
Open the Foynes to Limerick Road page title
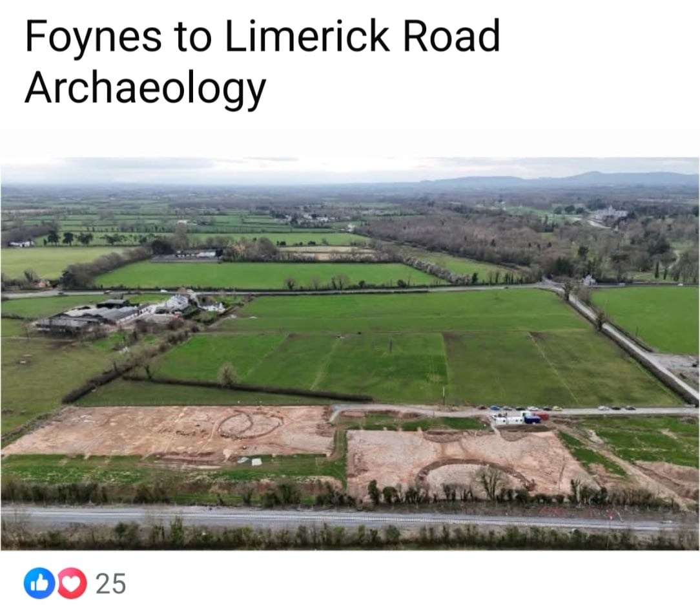point(262,61)
